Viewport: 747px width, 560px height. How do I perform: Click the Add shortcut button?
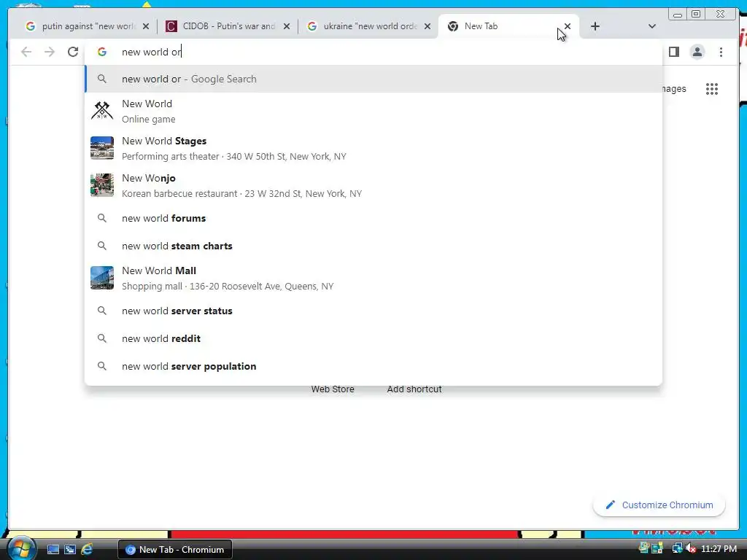tap(414, 389)
